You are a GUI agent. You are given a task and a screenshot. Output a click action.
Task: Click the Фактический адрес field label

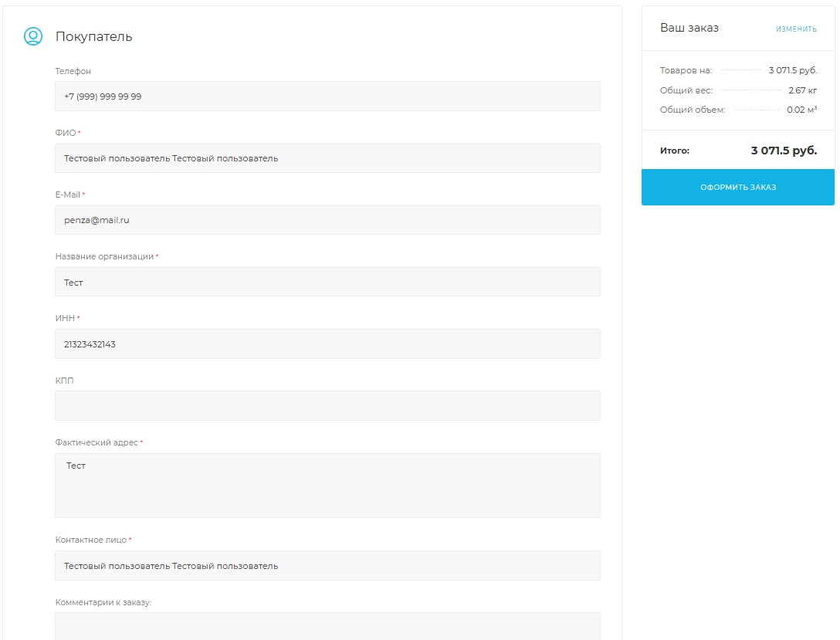tap(97, 442)
